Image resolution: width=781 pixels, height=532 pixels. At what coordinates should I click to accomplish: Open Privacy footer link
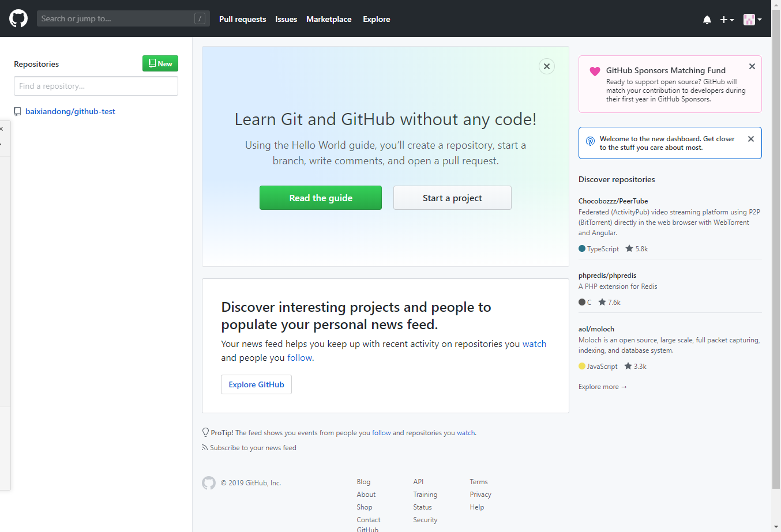(480, 495)
